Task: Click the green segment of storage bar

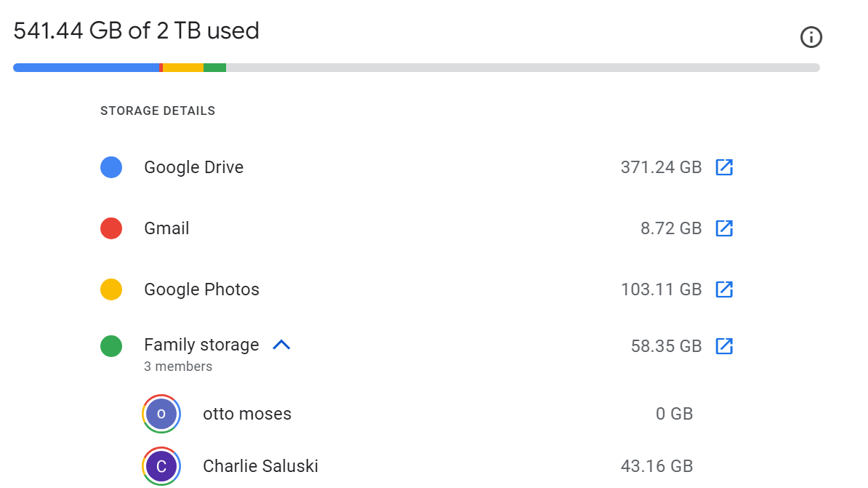Action: (x=214, y=68)
